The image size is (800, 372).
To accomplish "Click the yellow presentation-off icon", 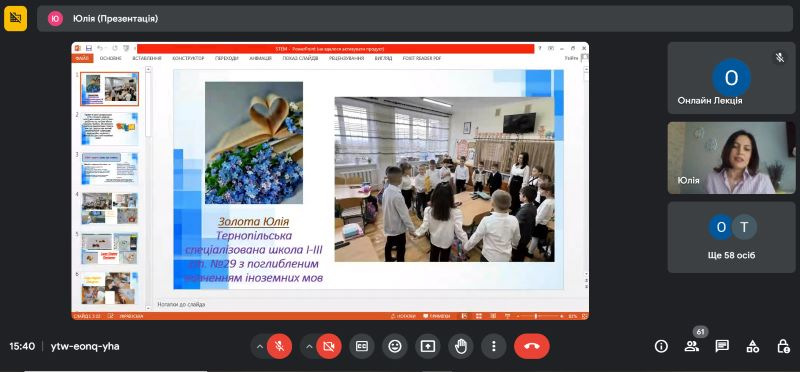I will click(15, 18).
